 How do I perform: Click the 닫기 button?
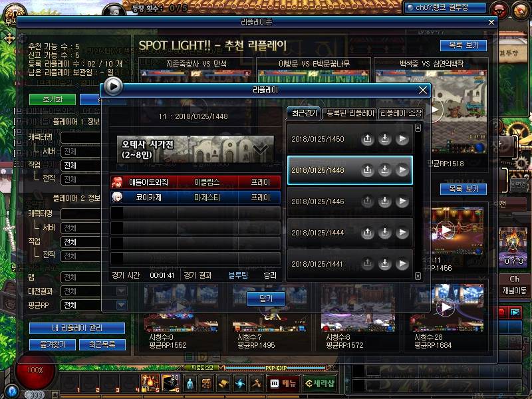point(265,299)
